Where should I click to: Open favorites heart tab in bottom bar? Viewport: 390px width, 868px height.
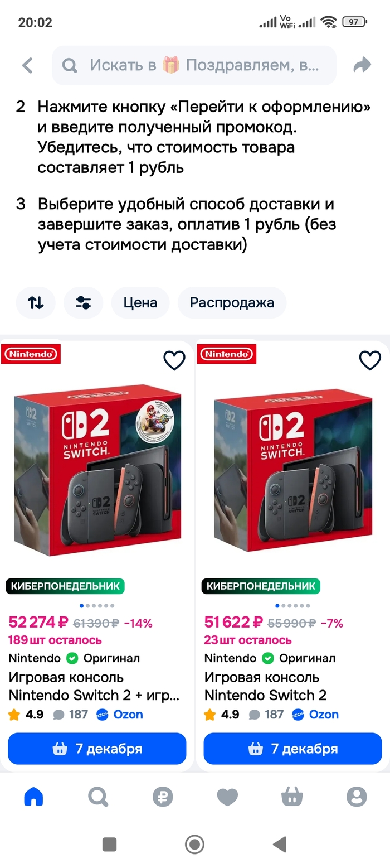pos(227,797)
